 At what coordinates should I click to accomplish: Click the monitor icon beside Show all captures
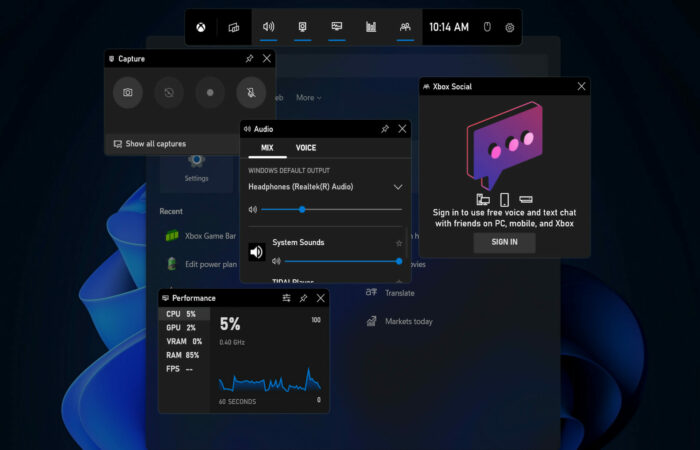point(118,144)
